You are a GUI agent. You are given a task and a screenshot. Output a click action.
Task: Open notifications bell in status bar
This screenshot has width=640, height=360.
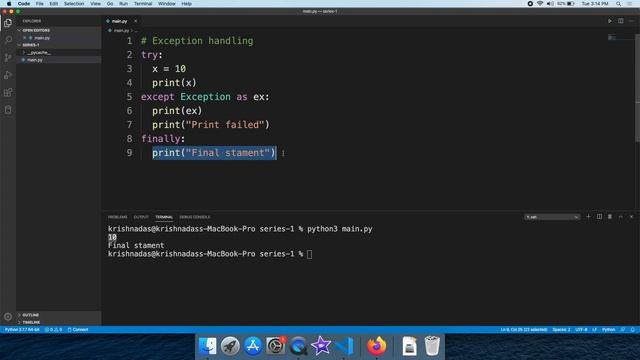pyautogui.click(x=633, y=330)
